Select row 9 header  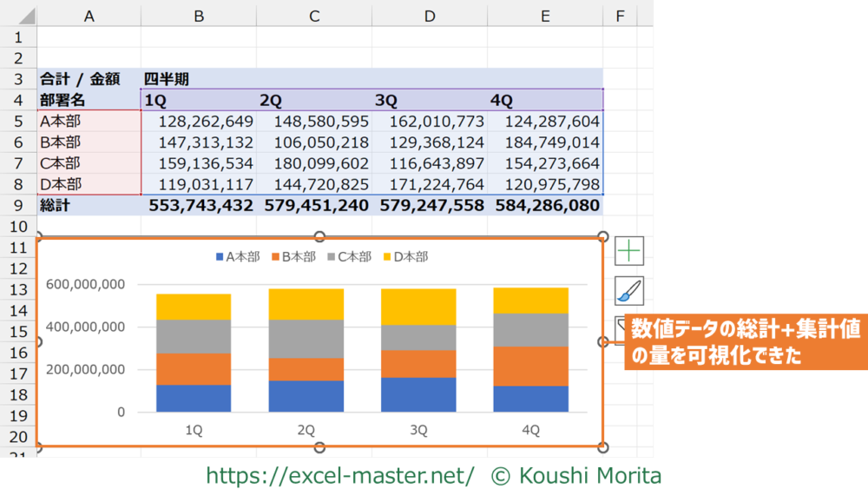[x=18, y=206]
